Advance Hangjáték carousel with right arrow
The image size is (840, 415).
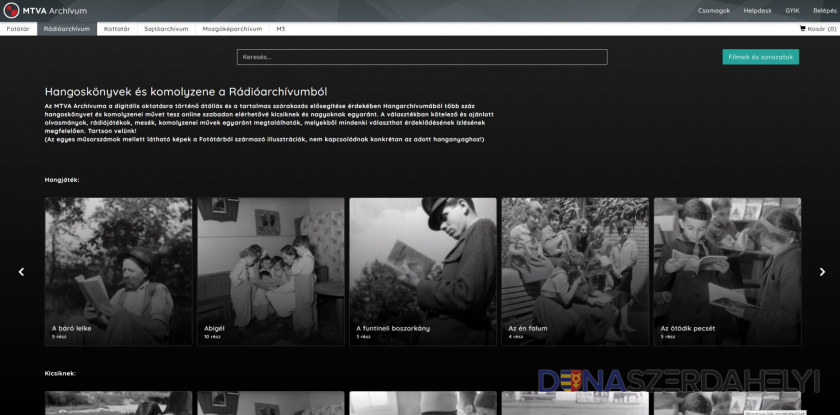tap(822, 272)
